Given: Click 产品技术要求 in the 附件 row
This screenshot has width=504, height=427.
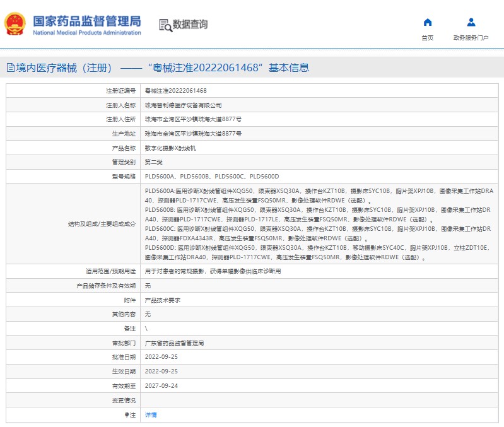Looking at the screenshot, I should point(163,300).
